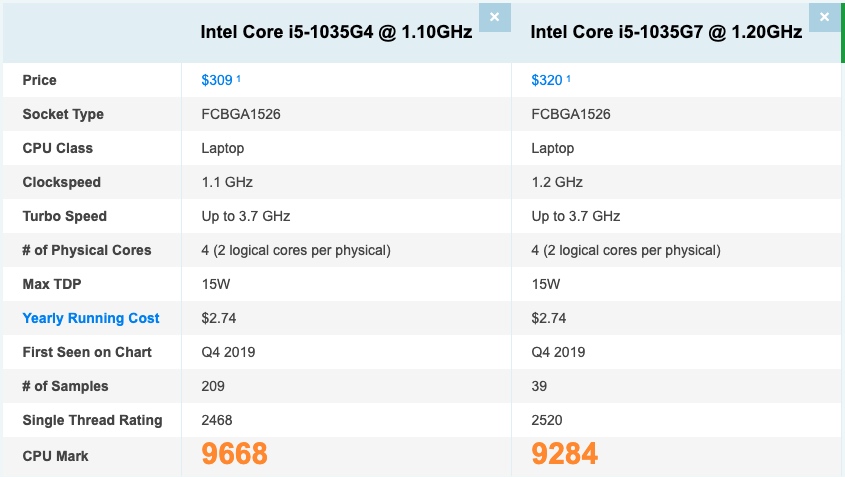This screenshot has height=477, width=845.
Task: Click the Price row label
Action: (x=40, y=80)
